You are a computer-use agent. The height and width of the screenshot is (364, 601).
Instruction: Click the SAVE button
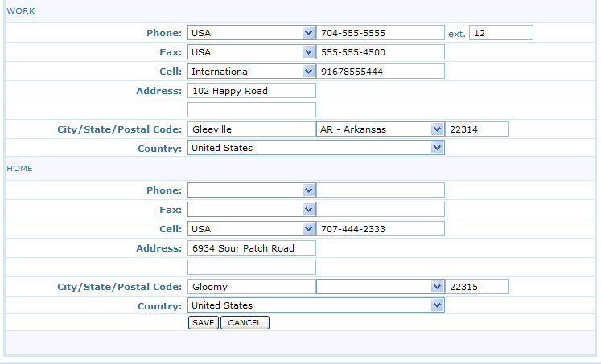click(x=203, y=322)
